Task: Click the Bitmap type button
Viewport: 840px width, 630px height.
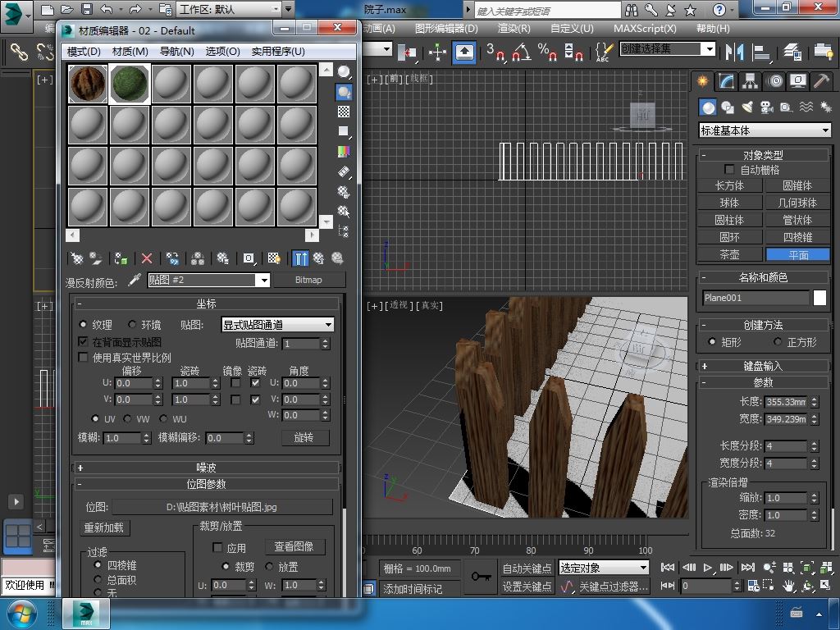Action: tap(308, 280)
